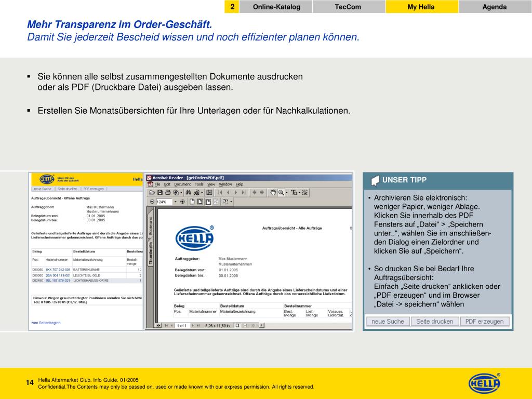Image resolution: width=532 pixels, height=399 pixels.
Task: Click status bar last page arrow
Action: point(198,326)
